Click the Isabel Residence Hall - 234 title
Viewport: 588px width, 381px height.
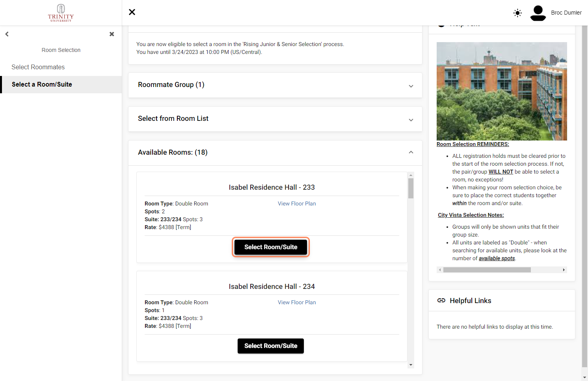point(272,287)
